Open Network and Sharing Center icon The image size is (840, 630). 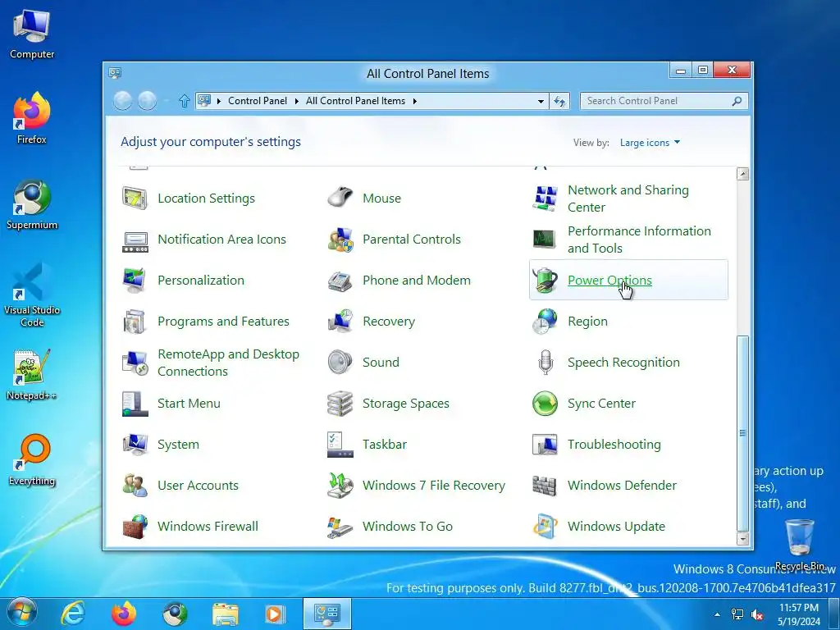[x=545, y=199]
